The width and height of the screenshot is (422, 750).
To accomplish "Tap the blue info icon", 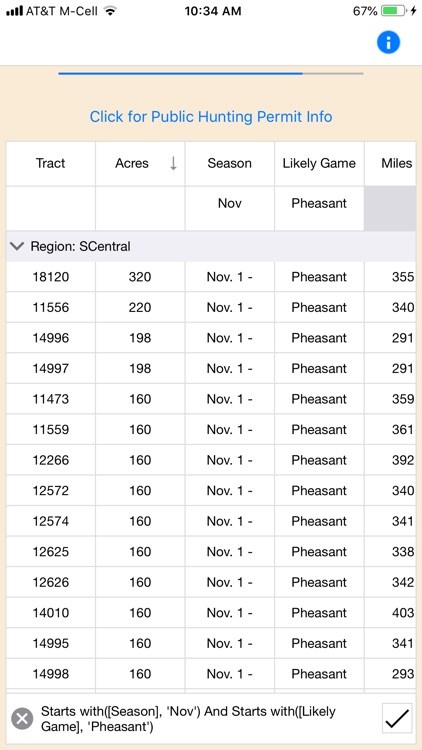I will 388,43.
